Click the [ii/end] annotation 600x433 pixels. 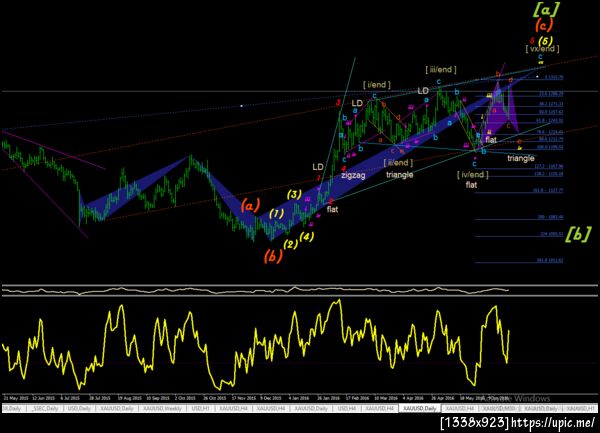398,163
